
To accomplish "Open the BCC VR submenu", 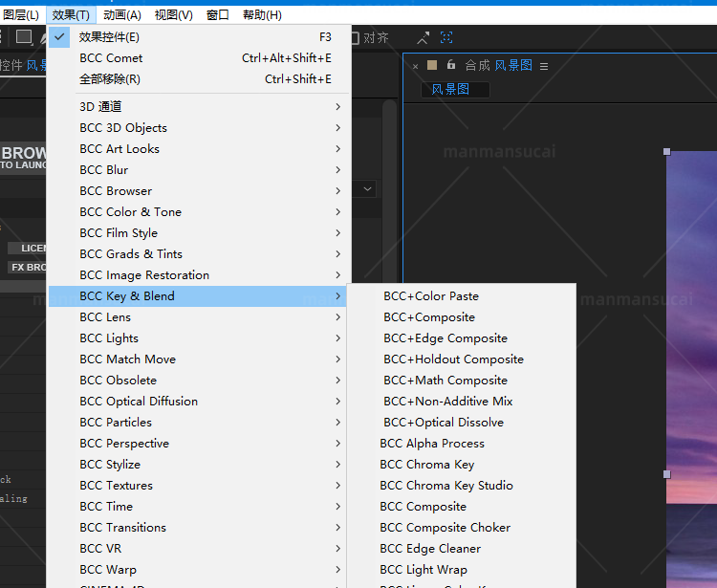I will coord(199,548).
